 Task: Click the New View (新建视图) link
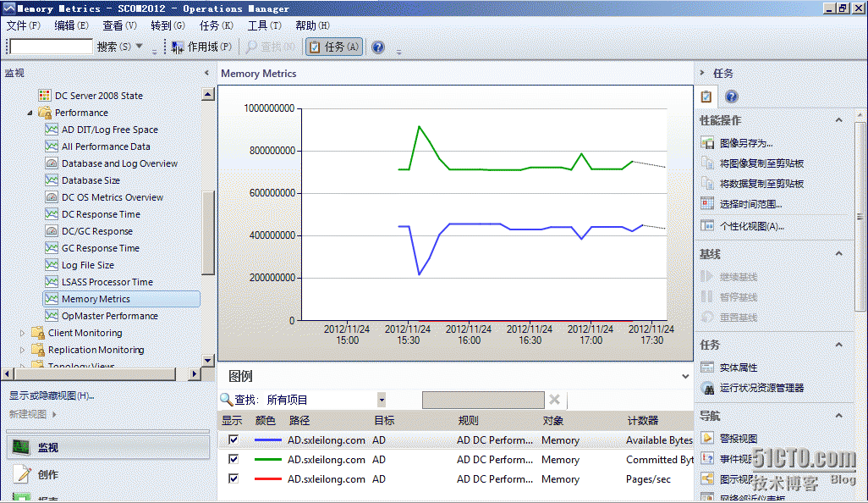(x=28, y=414)
